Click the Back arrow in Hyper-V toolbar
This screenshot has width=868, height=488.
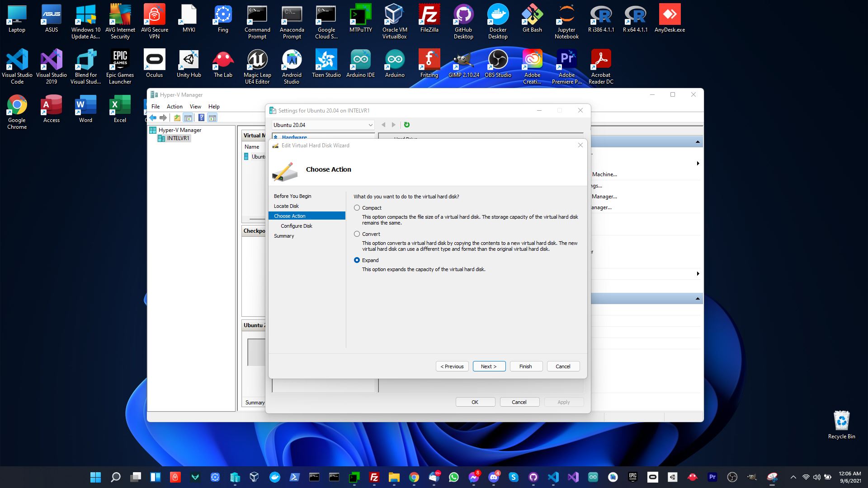(x=153, y=118)
